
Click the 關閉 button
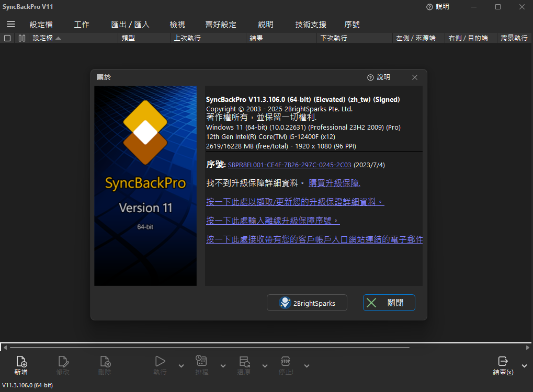tap(389, 303)
